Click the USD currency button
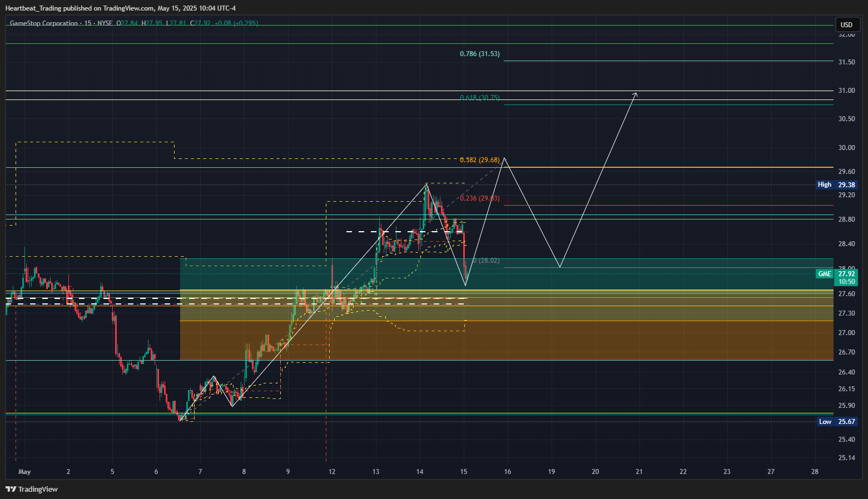 846,24
